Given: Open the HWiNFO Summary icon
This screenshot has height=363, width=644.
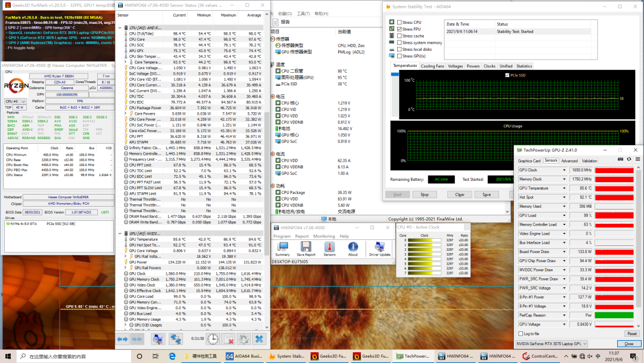Looking at the screenshot, I should tap(282, 247).
